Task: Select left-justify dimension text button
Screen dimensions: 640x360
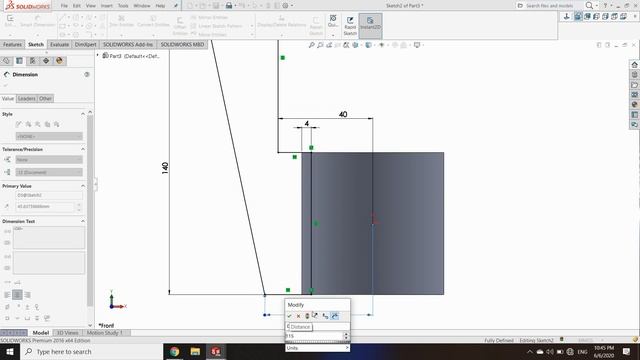Action: (x=7, y=295)
